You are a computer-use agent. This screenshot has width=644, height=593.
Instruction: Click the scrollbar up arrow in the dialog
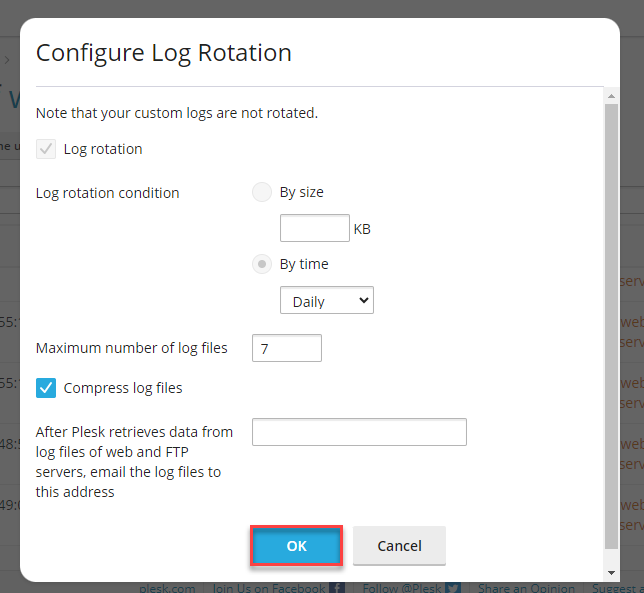tap(611, 96)
